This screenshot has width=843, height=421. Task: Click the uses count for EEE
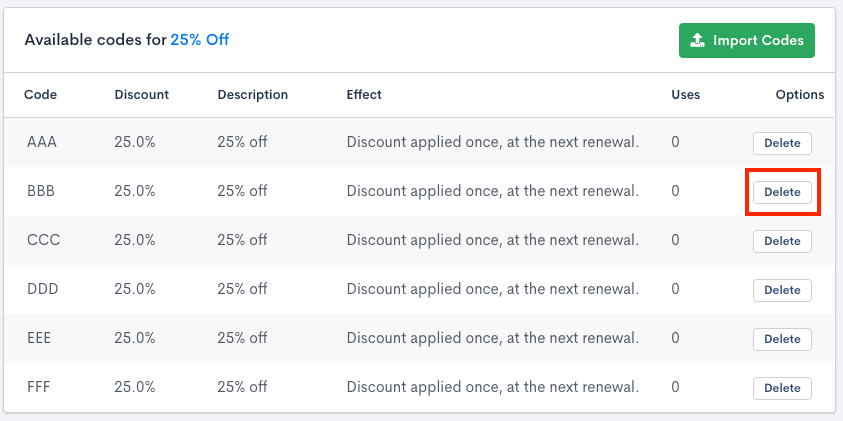[x=675, y=338]
